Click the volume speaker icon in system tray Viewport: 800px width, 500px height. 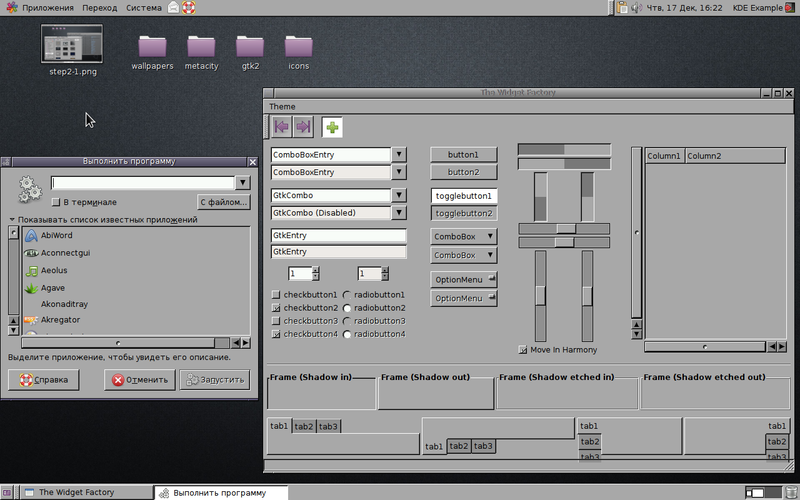[x=636, y=8]
